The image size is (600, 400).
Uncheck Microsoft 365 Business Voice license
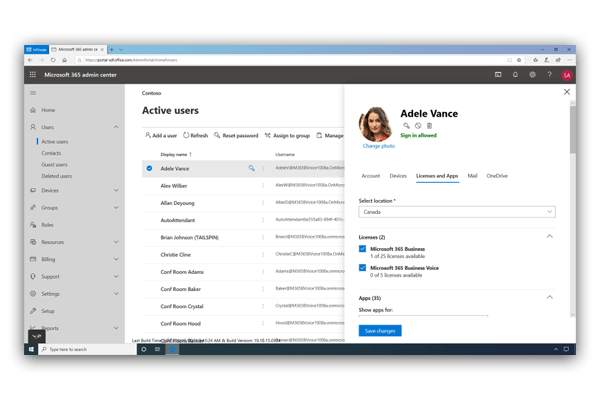pos(362,268)
